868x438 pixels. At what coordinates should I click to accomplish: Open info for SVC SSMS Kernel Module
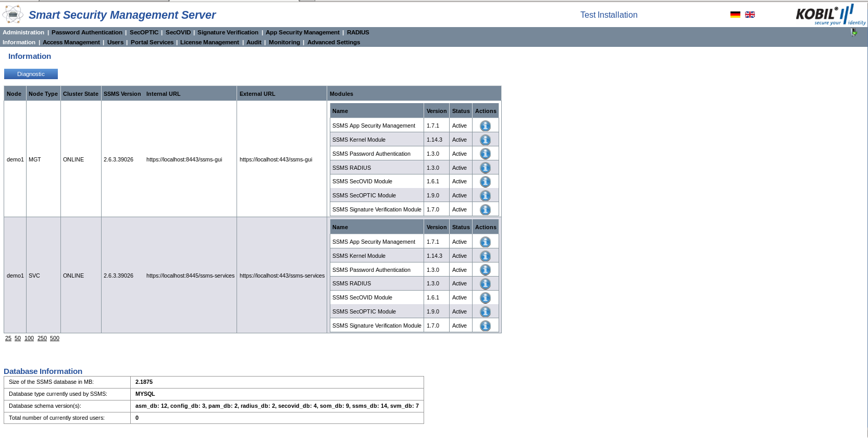485,256
